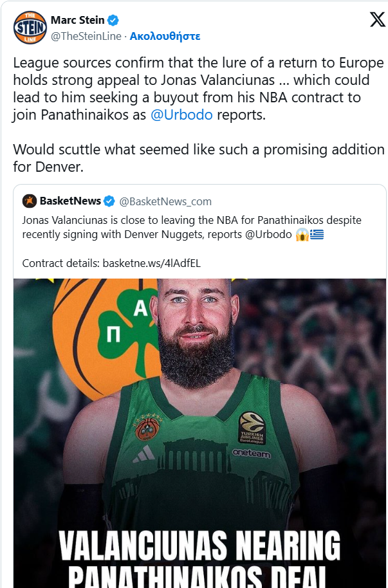Open the basketne.ws/4lAdfEL contract link
The width and height of the screenshot is (388, 588).
click(x=152, y=263)
